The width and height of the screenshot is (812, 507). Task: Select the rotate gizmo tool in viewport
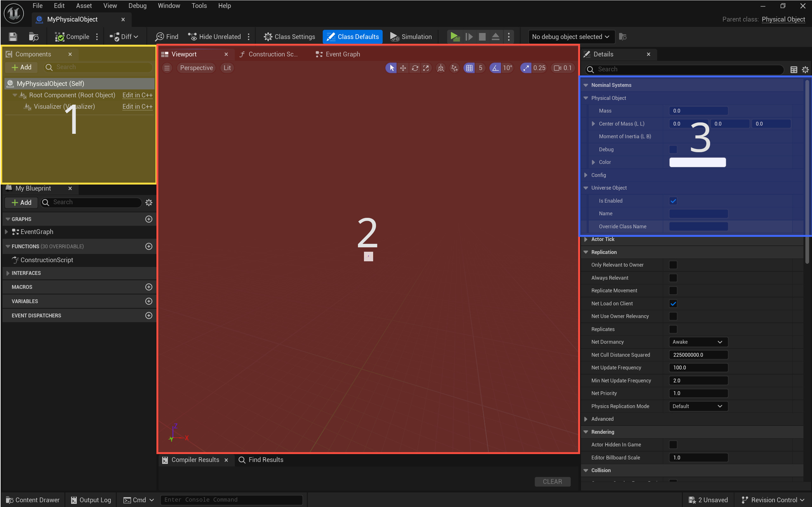(415, 68)
